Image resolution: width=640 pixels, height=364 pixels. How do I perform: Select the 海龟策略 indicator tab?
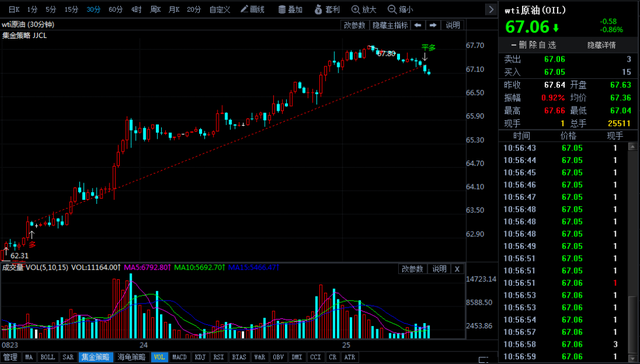point(131,357)
